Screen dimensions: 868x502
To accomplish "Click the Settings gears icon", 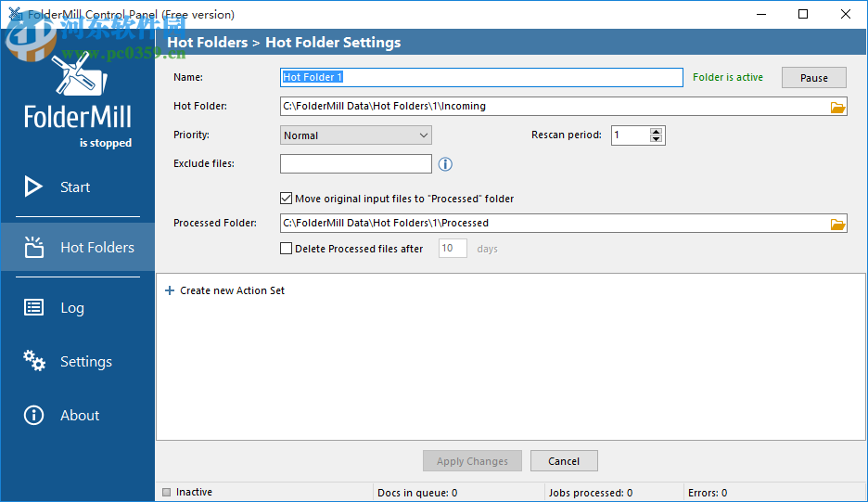I will pyautogui.click(x=33, y=361).
